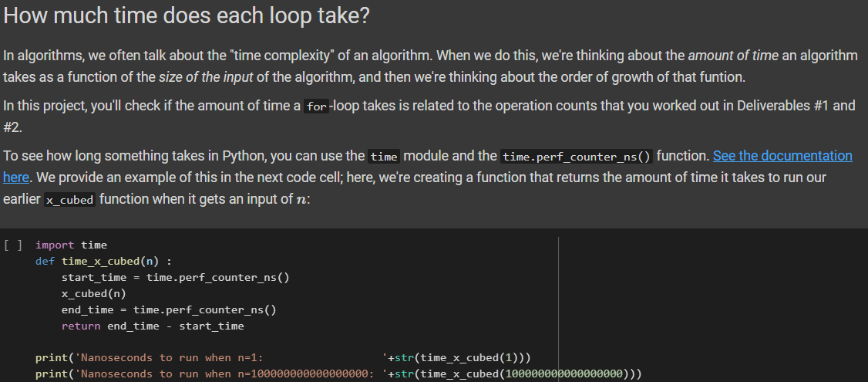Open the 'See the documentation here' link

click(x=782, y=157)
